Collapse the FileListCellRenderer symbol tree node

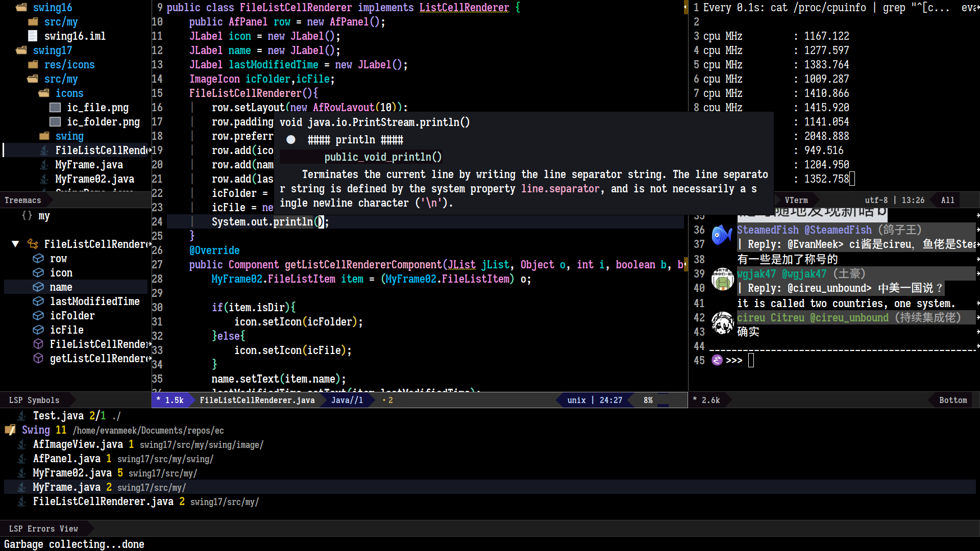coord(15,244)
